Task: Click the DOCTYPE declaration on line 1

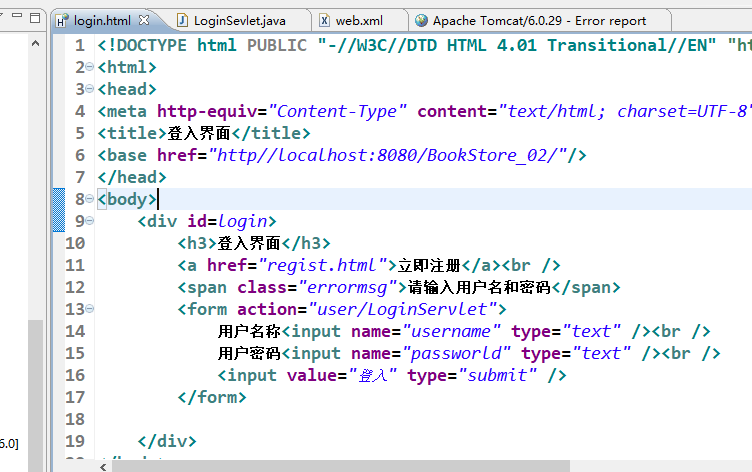Action: tap(424, 46)
